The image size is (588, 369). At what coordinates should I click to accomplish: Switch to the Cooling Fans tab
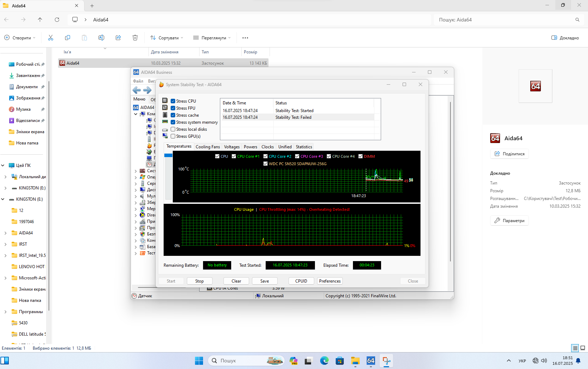(x=208, y=147)
